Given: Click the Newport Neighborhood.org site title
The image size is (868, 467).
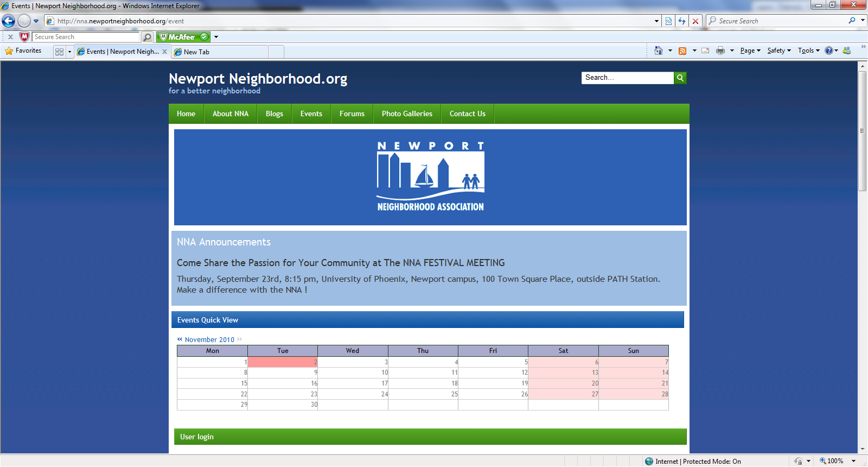Looking at the screenshot, I should (x=258, y=79).
